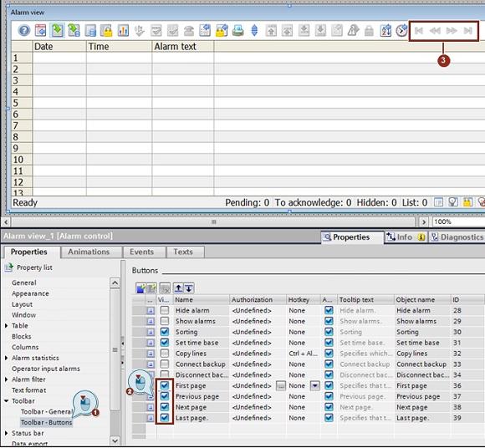The image size is (485, 448).
Task: Select the Text format category
Action: coord(28,390)
